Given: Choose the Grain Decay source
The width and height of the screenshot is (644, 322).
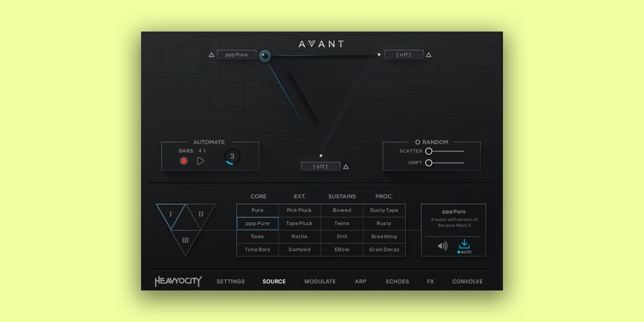Looking at the screenshot, I should pos(384,250).
